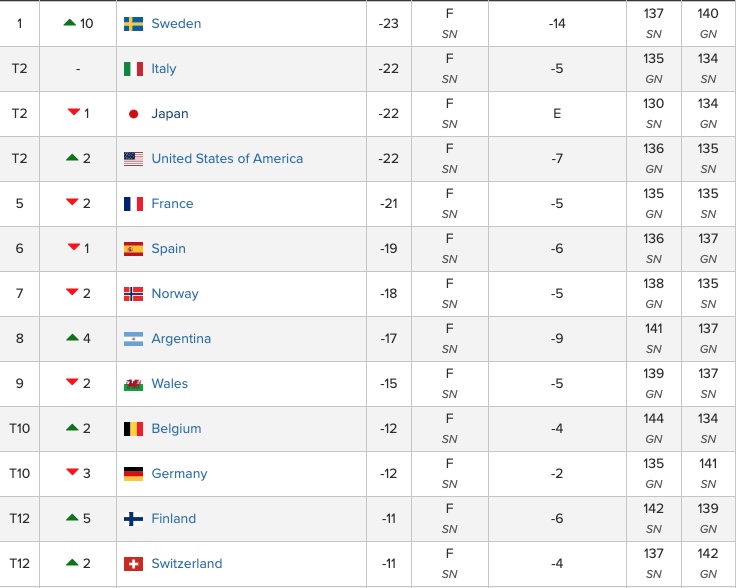Open the Norway team link
736x588 pixels.
pyautogui.click(x=175, y=294)
